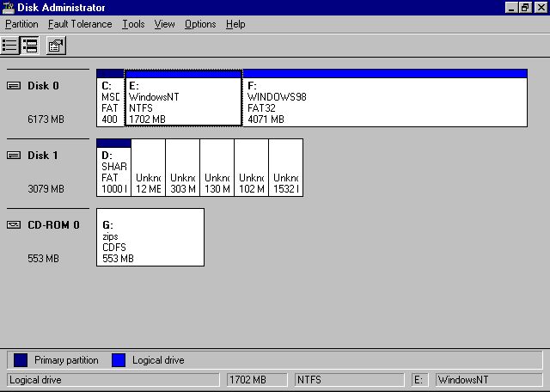Select the G: zips CDFS volume
The height and width of the screenshot is (392, 550).
(x=150, y=242)
